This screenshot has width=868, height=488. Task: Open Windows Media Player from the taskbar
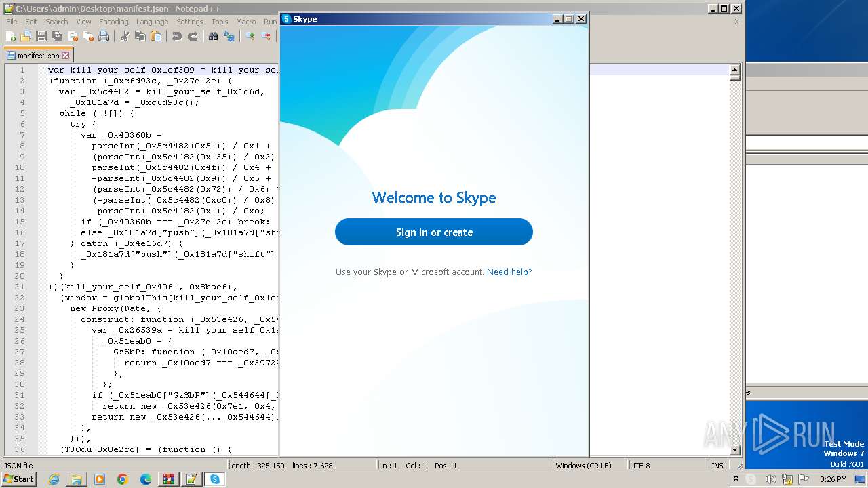[100, 479]
